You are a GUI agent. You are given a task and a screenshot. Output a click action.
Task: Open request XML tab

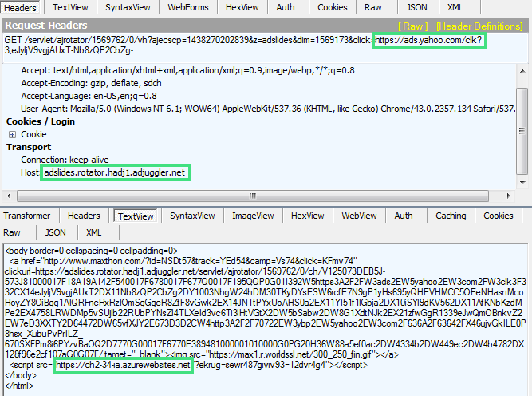click(x=455, y=7)
